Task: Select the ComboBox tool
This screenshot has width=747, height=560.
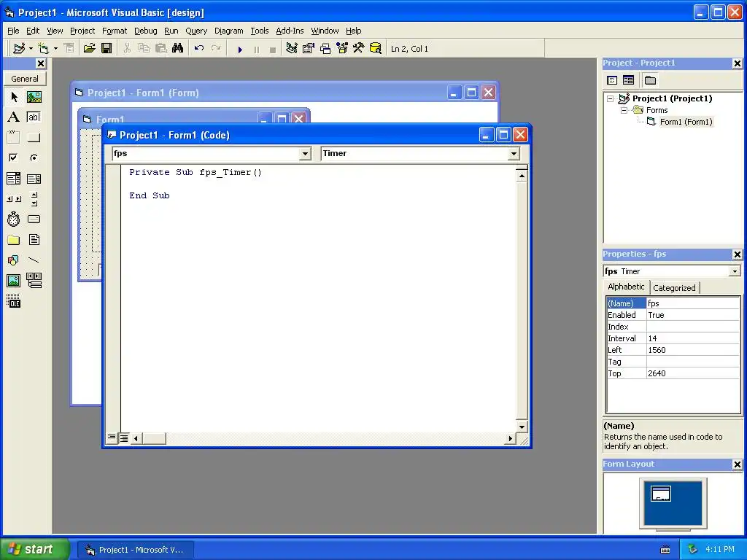Action: click(14, 179)
